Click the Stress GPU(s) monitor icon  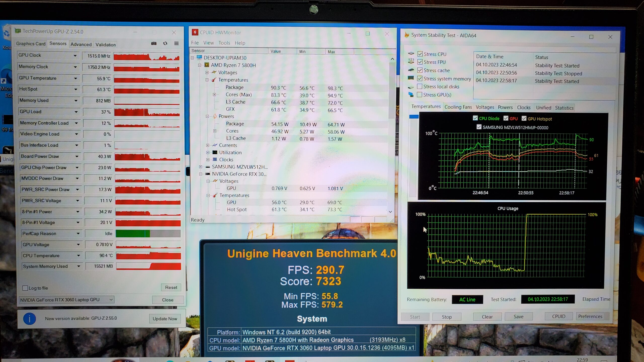point(411,95)
